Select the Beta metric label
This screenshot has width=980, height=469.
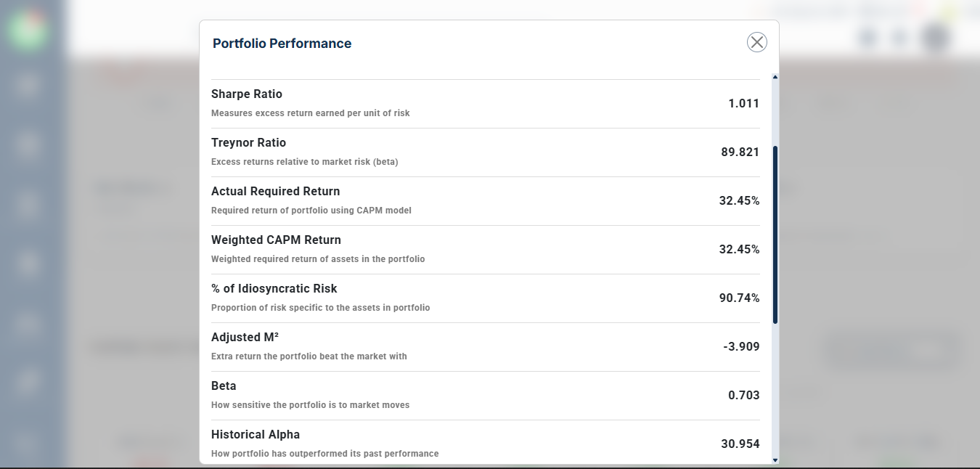click(224, 386)
